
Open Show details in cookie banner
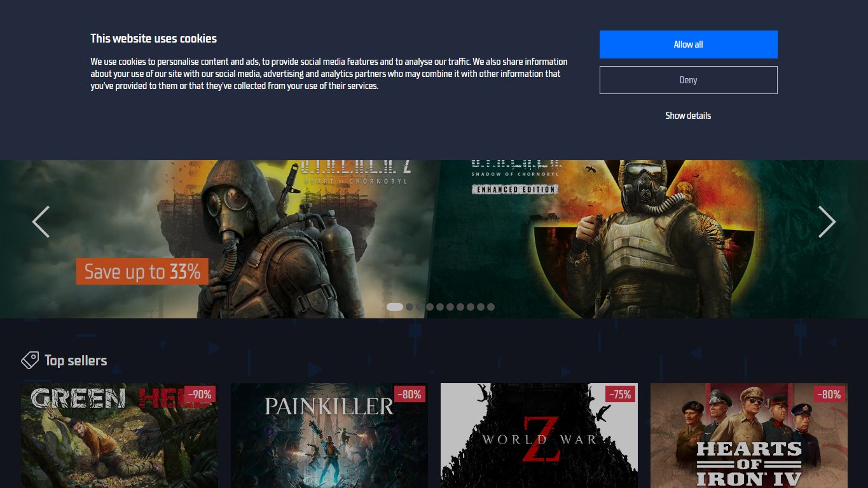(688, 116)
